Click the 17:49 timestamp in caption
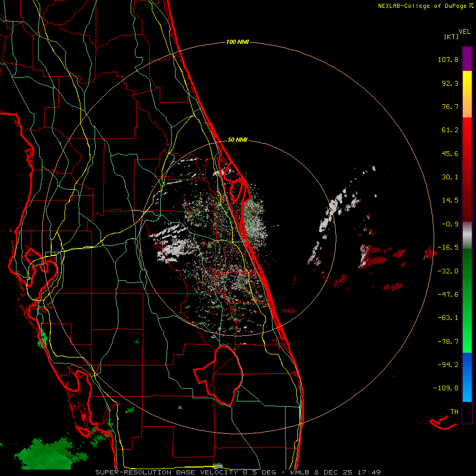Viewport: 476px width, 476px height. [x=369, y=472]
